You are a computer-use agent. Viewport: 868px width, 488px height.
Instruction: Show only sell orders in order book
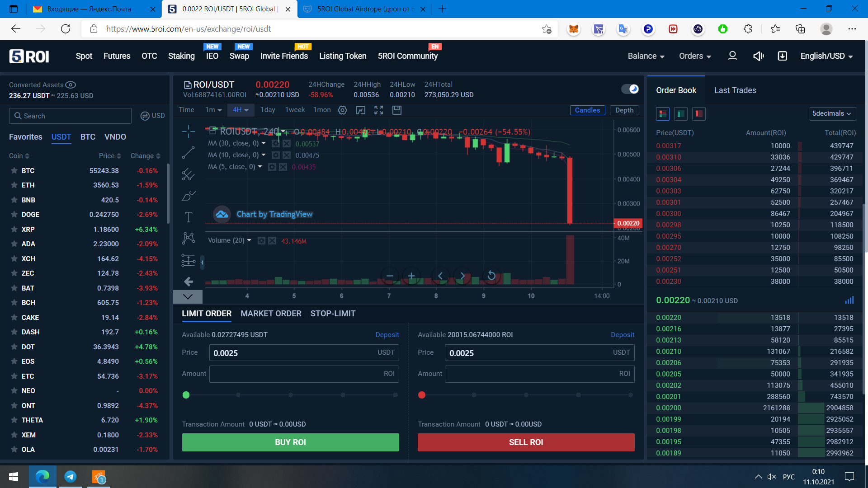click(x=699, y=114)
